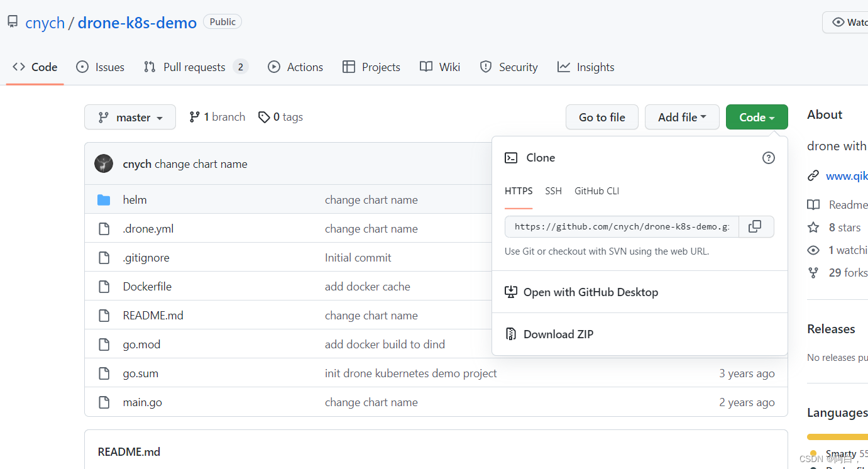
Task: Collapse the green Code dropdown button
Action: coord(757,117)
